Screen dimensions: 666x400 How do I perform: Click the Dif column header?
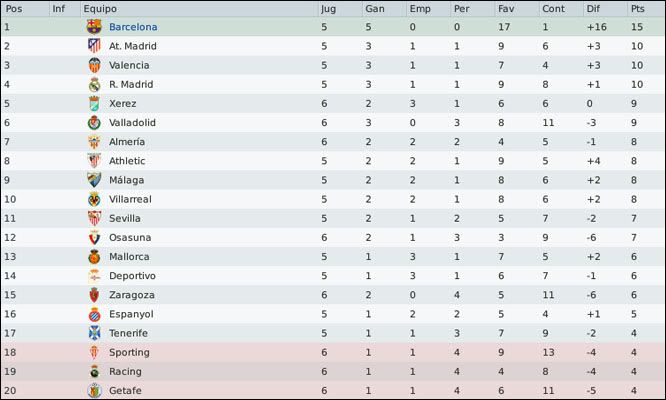(593, 8)
